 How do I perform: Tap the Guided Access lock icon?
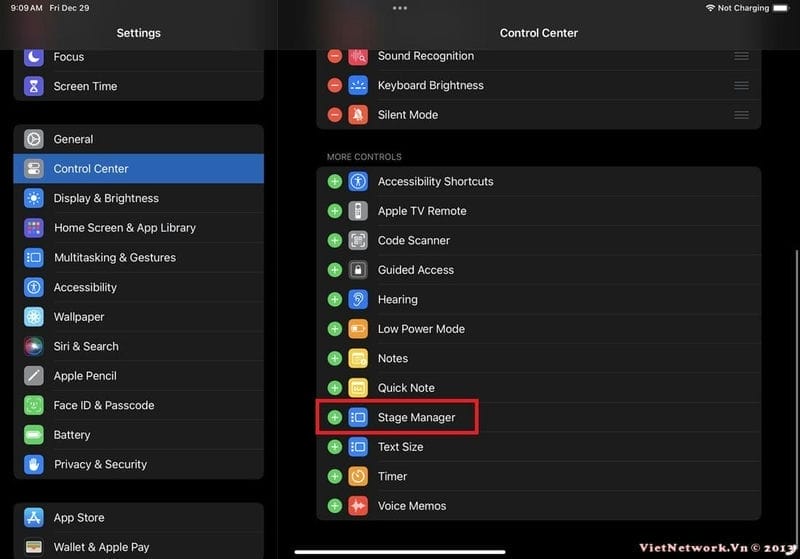click(x=358, y=270)
